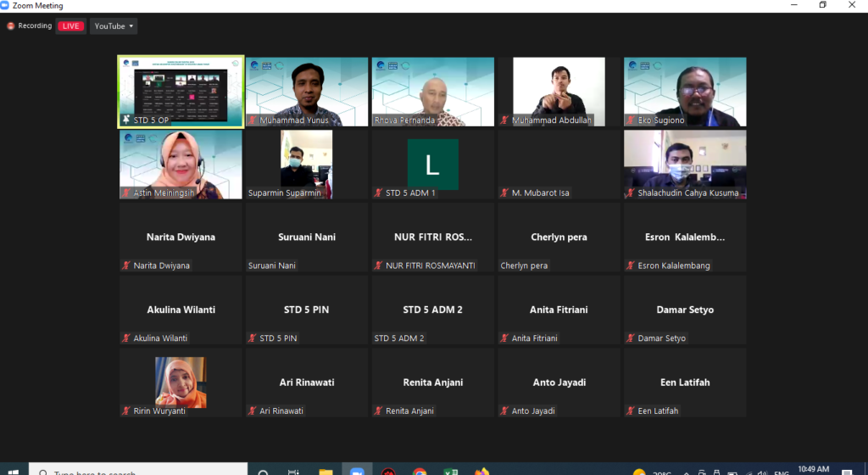Click the green L avatar of STD 5 ADM 1

click(x=432, y=164)
